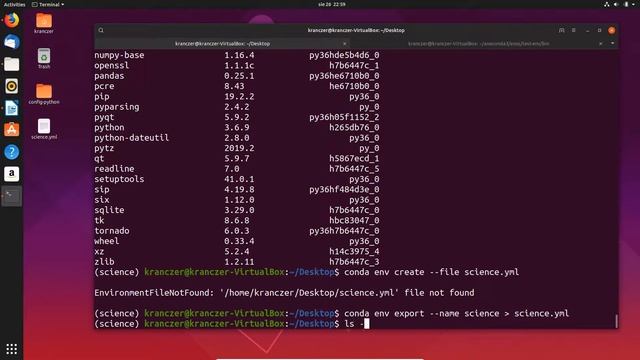This screenshot has width=640, height=360.
Task: Click the 'python-dateutil' package name
Action: point(131,138)
